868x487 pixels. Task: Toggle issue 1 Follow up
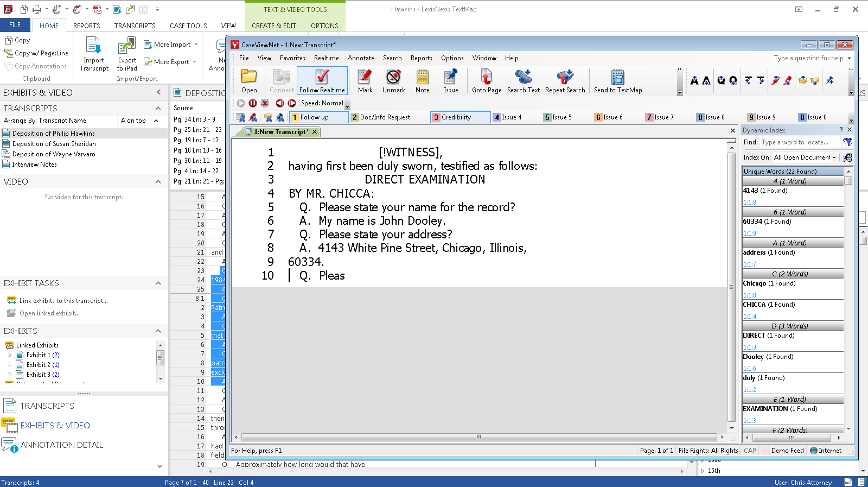(319, 117)
